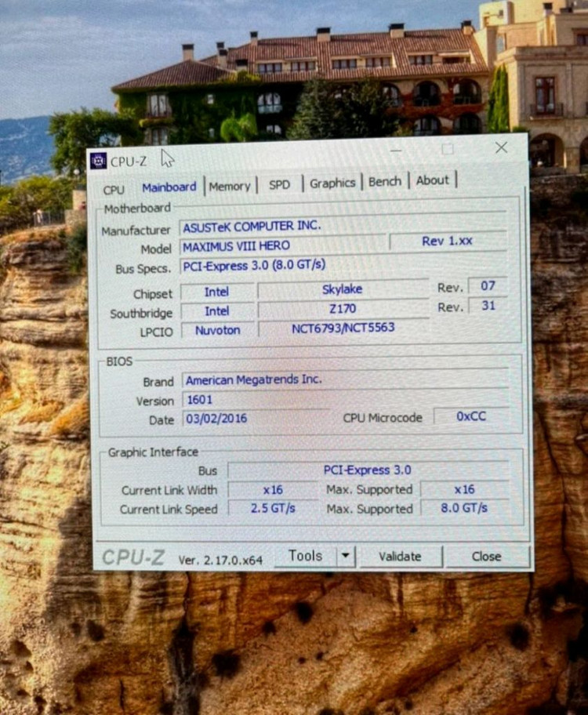Click the Close button at bottom right
The image size is (588, 715).
pyautogui.click(x=486, y=556)
